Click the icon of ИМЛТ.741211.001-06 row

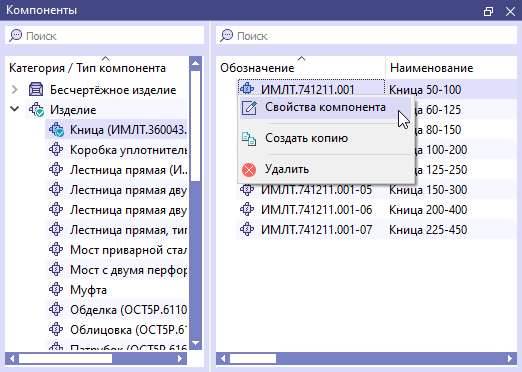pyautogui.click(x=247, y=209)
